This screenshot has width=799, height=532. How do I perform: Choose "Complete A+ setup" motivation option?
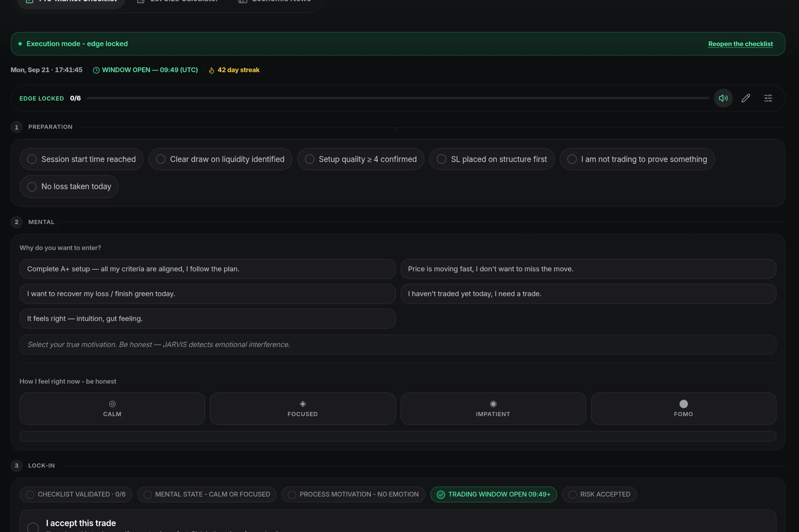click(208, 269)
